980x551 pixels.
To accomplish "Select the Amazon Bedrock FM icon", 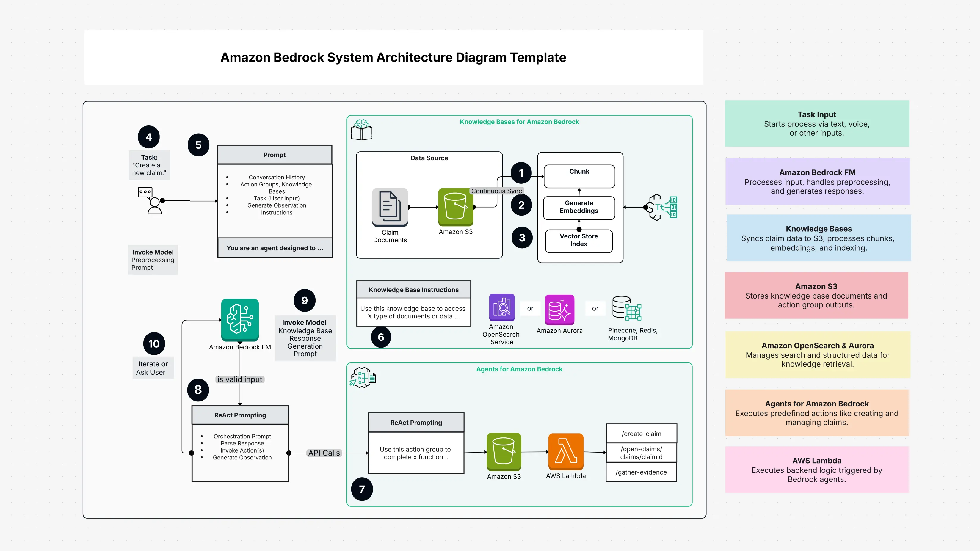I will click(240, 319).
